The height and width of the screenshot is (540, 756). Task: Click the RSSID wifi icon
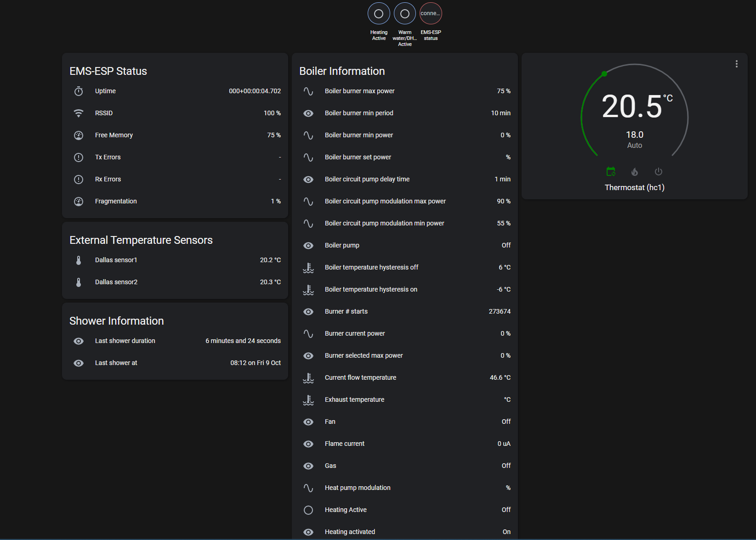79,113
